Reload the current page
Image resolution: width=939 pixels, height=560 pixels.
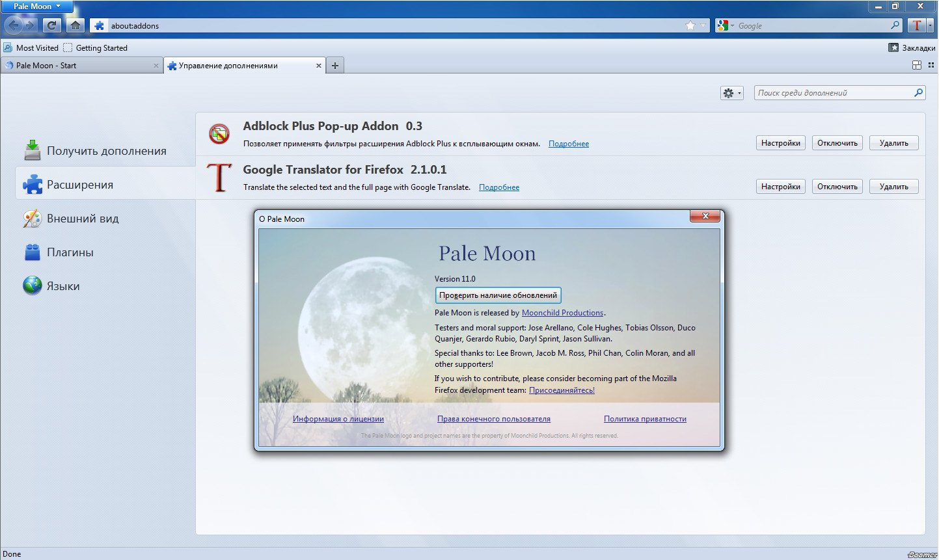[52, 25]
